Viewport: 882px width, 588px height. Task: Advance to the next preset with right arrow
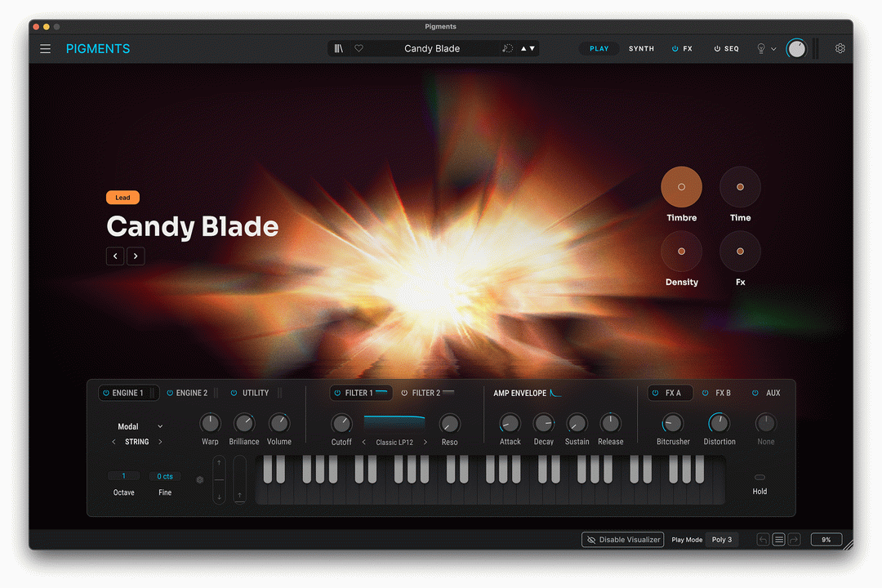(136, 256)
